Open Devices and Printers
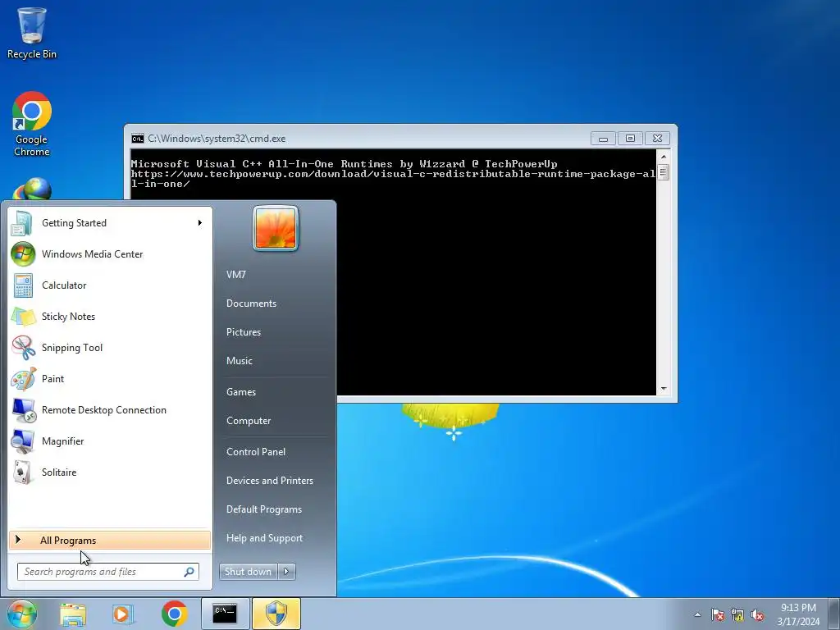Screen dimensions: 840x630 (270, 481)
